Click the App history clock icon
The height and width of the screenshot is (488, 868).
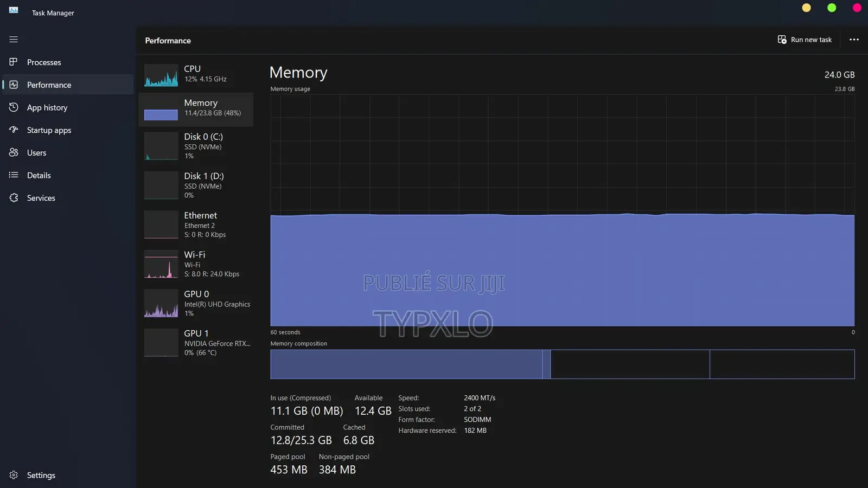tap(14, 107)
